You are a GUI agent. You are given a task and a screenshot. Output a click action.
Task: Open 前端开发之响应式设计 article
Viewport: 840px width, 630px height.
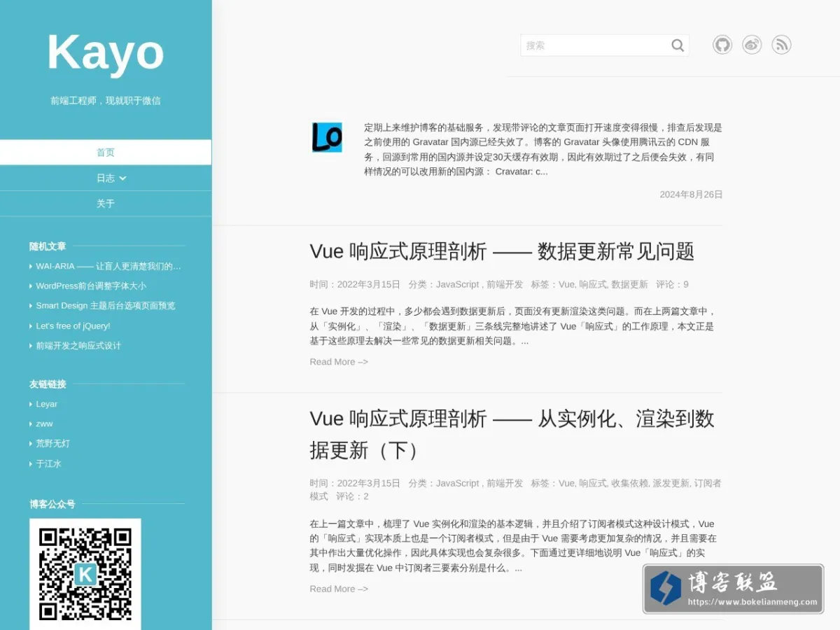coord(78,346)
